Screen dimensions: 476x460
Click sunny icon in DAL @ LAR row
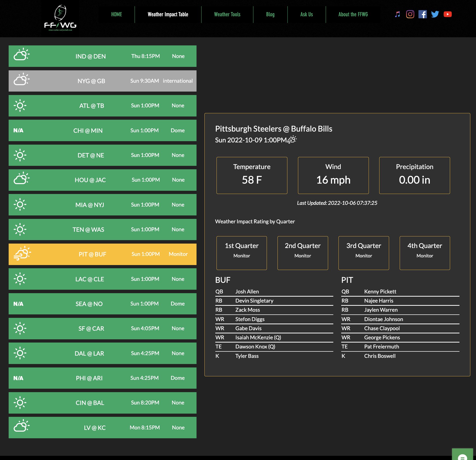pyautogui.click(x=20, y=353)
